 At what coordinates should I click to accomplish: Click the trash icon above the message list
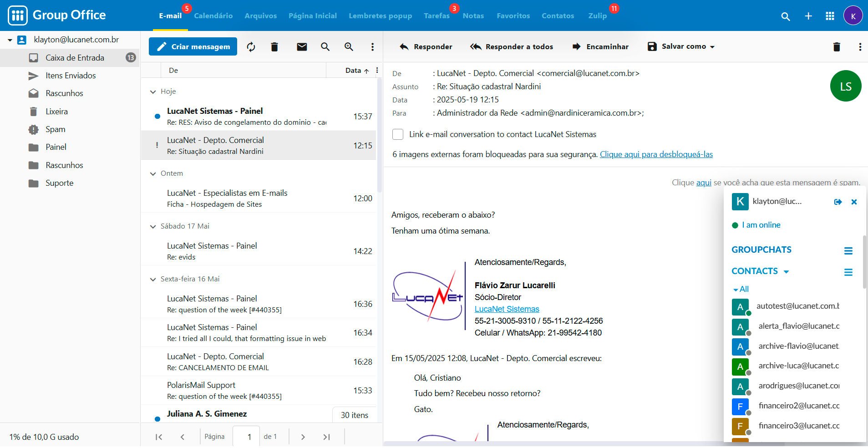click(x=274, y=47)
